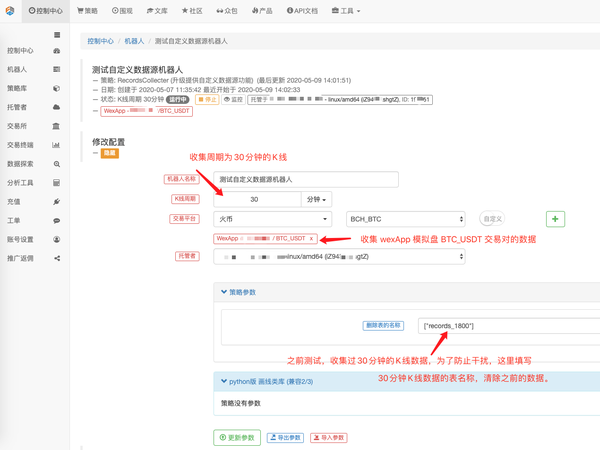This screenshot has height=450, width=600.
Task: Go to 社区 in the top navigation
Action: tap(191, 11)
